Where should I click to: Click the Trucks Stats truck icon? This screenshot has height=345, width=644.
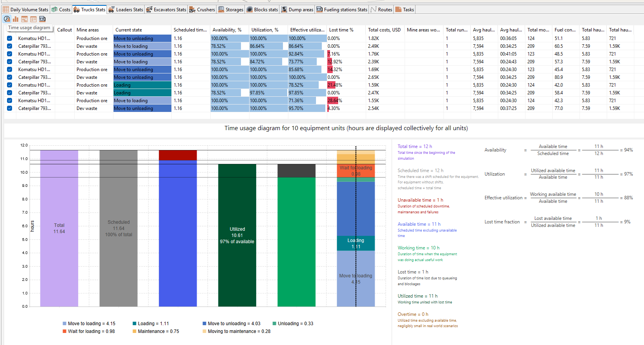77,9
